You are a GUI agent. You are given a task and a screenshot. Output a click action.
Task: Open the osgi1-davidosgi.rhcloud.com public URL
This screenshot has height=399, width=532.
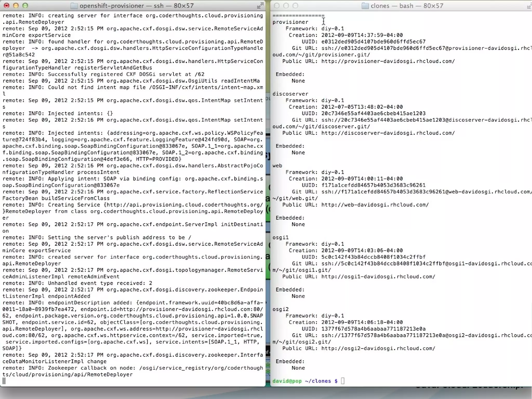tap(378, 277)
